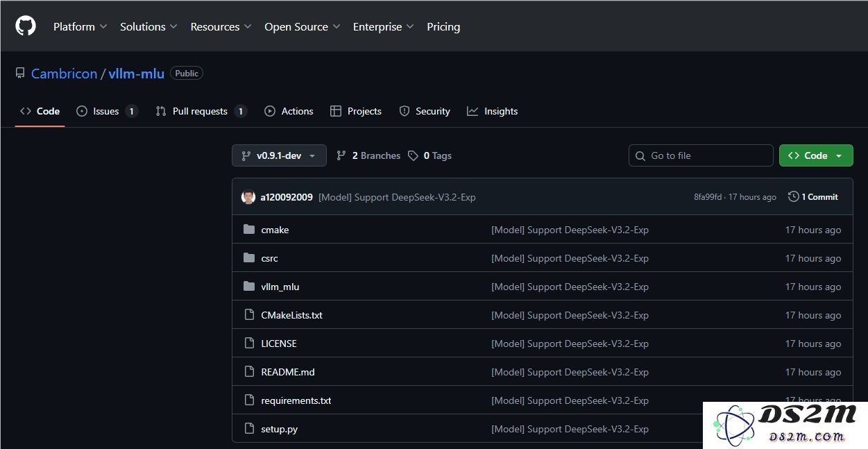Open the cmake folder icon

(x=249, y=229)
